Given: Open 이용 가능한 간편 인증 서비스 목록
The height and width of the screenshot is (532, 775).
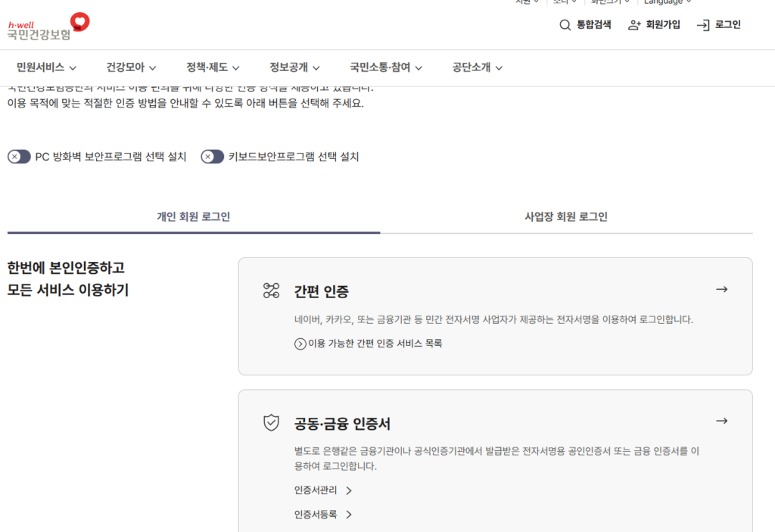Looking at the screenshot, I should (369, 344).
